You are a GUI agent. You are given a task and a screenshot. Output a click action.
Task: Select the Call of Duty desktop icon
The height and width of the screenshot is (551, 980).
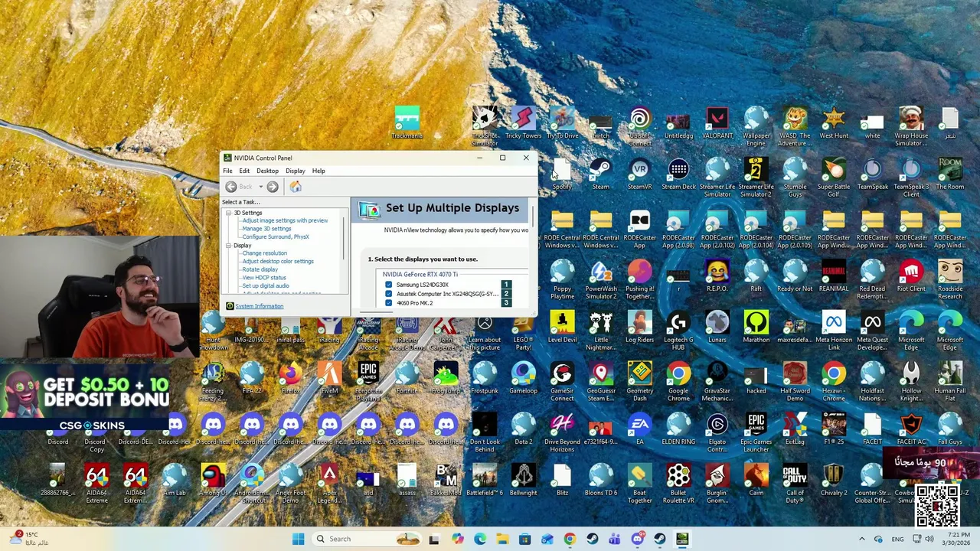coord(795,484)
